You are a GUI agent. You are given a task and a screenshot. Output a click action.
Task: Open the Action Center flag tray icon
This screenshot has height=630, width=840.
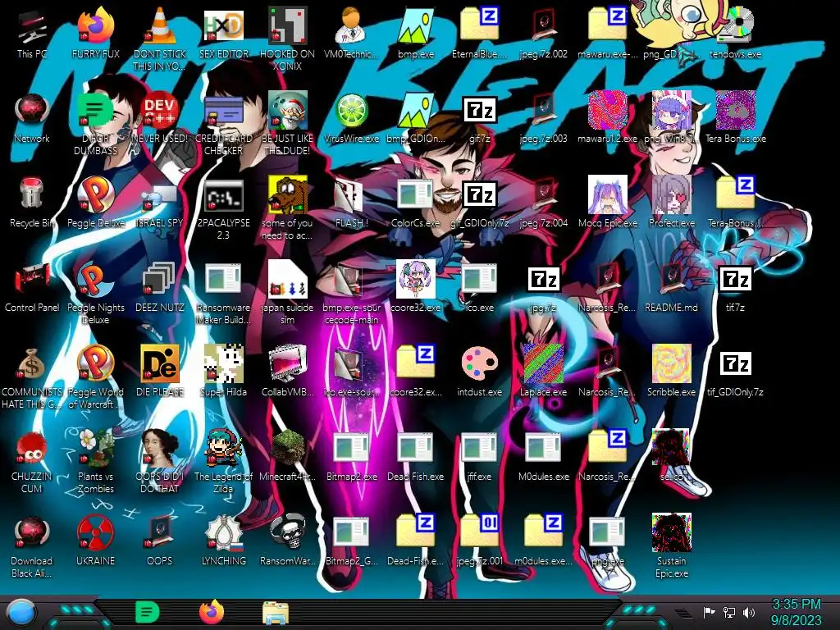709,612
